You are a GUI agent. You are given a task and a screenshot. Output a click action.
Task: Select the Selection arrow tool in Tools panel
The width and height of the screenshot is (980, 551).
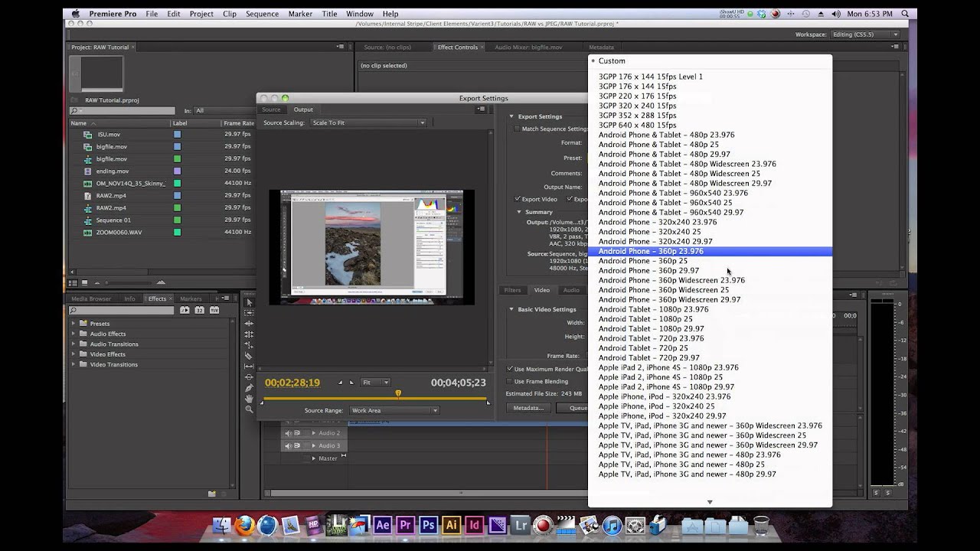click(249, 302)
